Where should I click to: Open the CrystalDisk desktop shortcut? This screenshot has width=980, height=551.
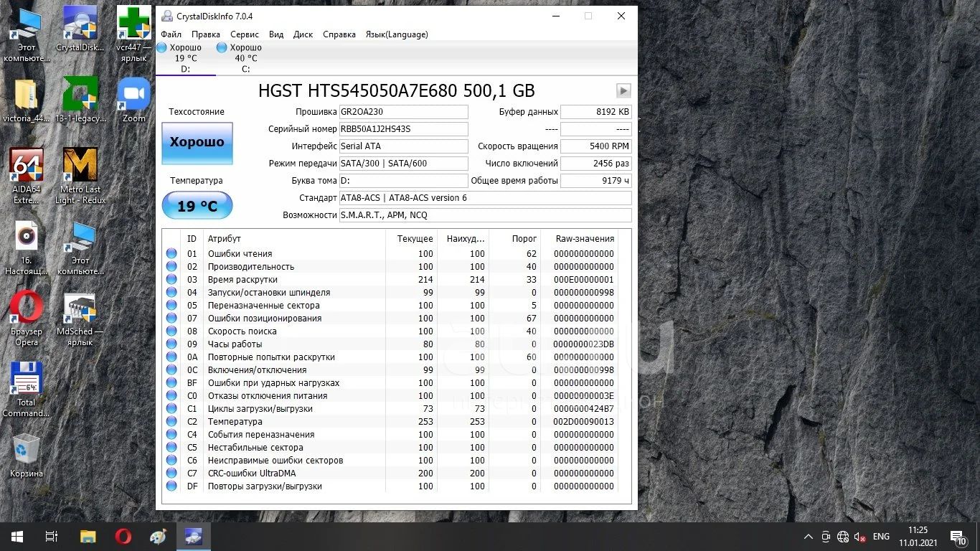pos(80,29)
